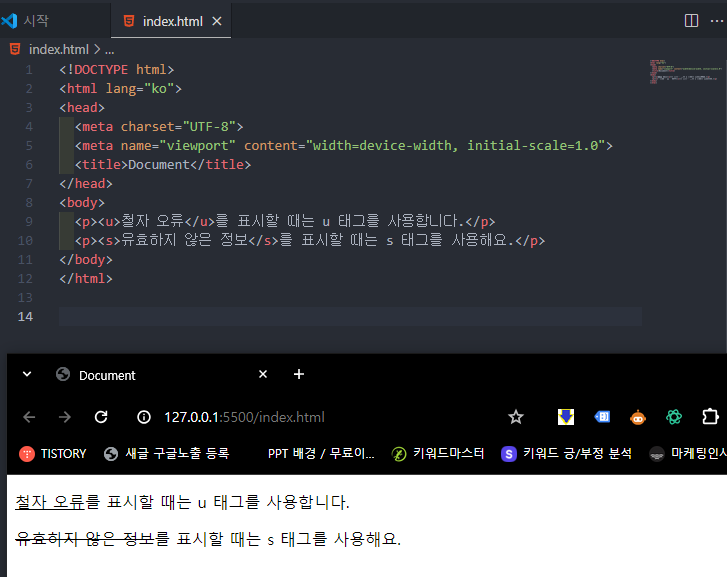Viewport: 727px width, 577px height.
Task: Click the green atom extension icon
Action: 674,417
